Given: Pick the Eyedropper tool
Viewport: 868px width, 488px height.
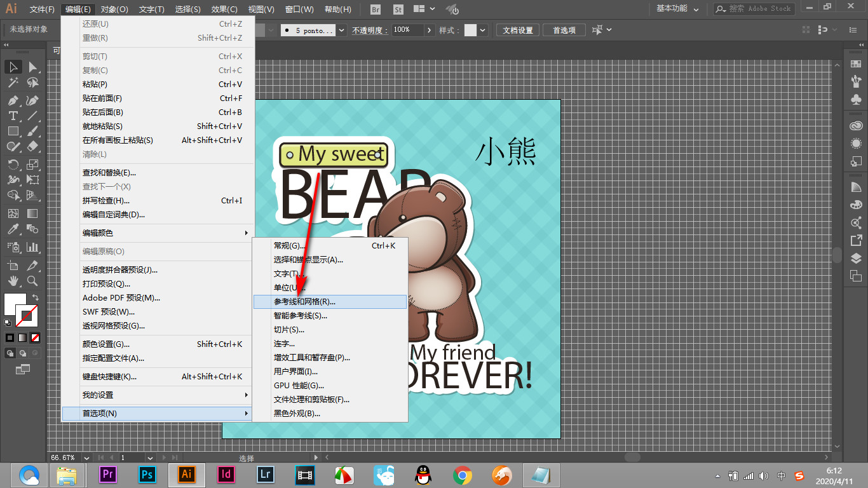Looking at the screenshot, I should 13,229.
